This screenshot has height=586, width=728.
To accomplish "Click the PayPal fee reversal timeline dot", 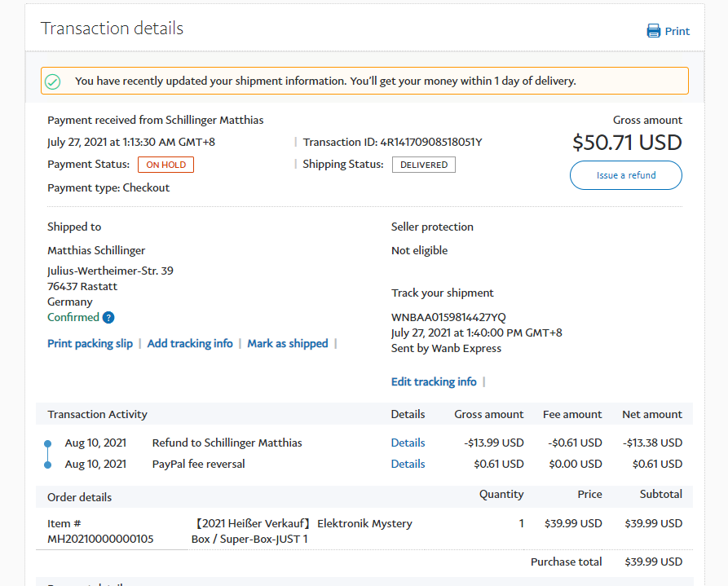I will pos(47,465).
